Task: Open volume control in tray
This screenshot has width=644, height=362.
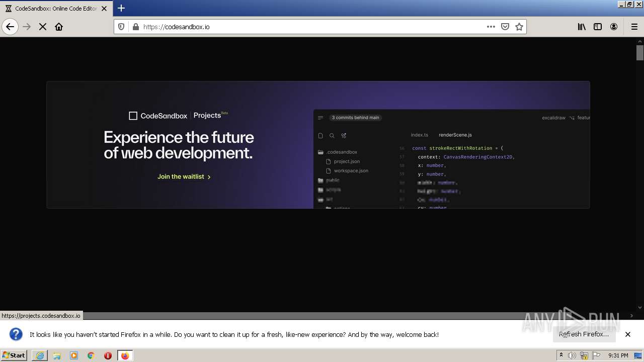Action: point(572,355)
